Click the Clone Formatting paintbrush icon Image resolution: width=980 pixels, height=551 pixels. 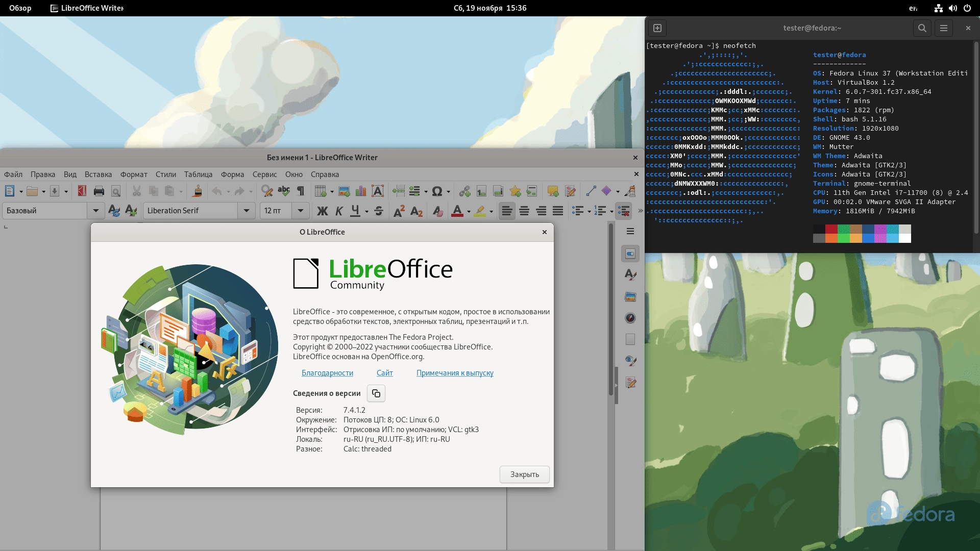197,191
